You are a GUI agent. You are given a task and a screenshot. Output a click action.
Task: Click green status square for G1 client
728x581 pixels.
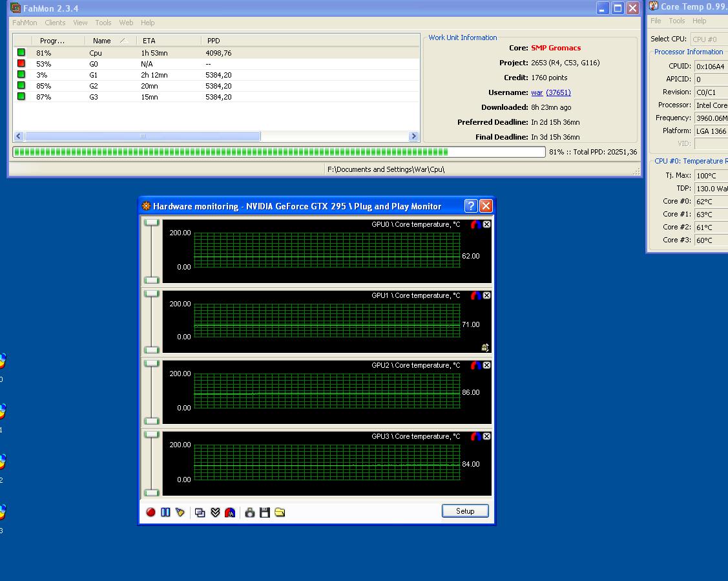click(21, 74)
